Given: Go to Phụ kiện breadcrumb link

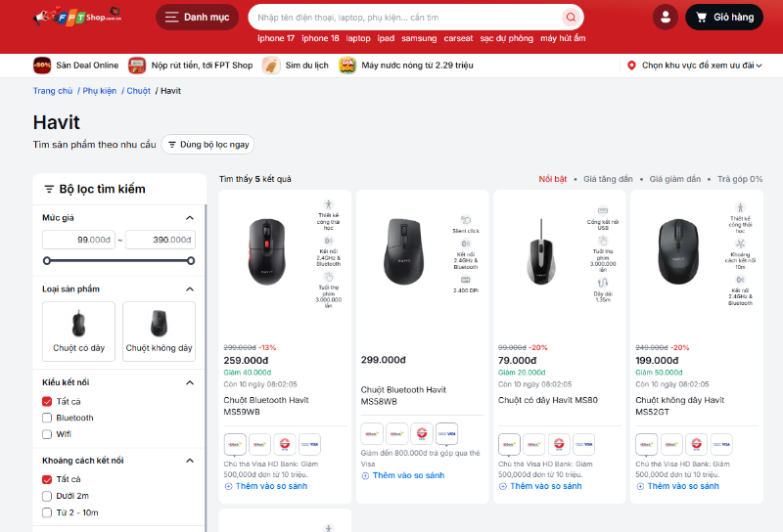Looking at the screenshot, I should [x=100, y=91].
